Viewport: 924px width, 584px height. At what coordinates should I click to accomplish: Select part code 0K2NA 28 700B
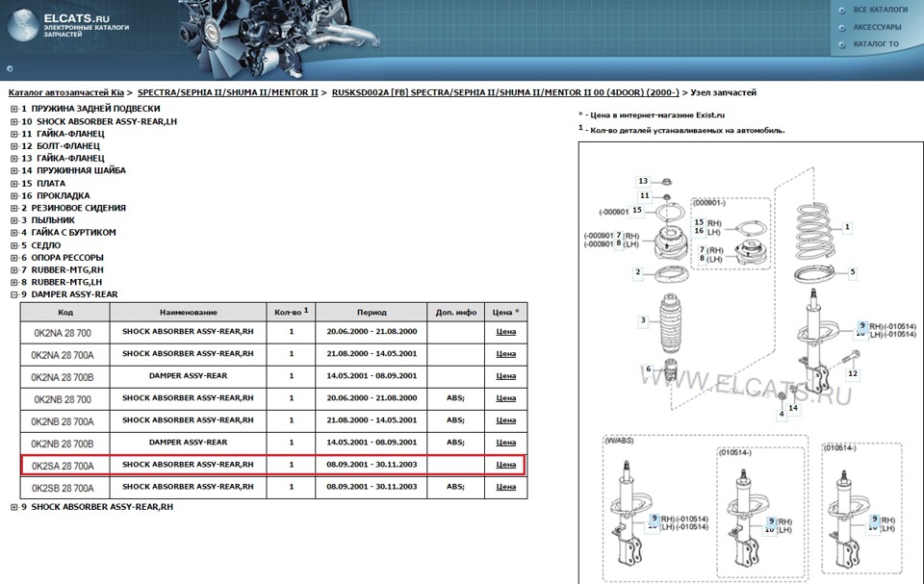tap(63, 377)
